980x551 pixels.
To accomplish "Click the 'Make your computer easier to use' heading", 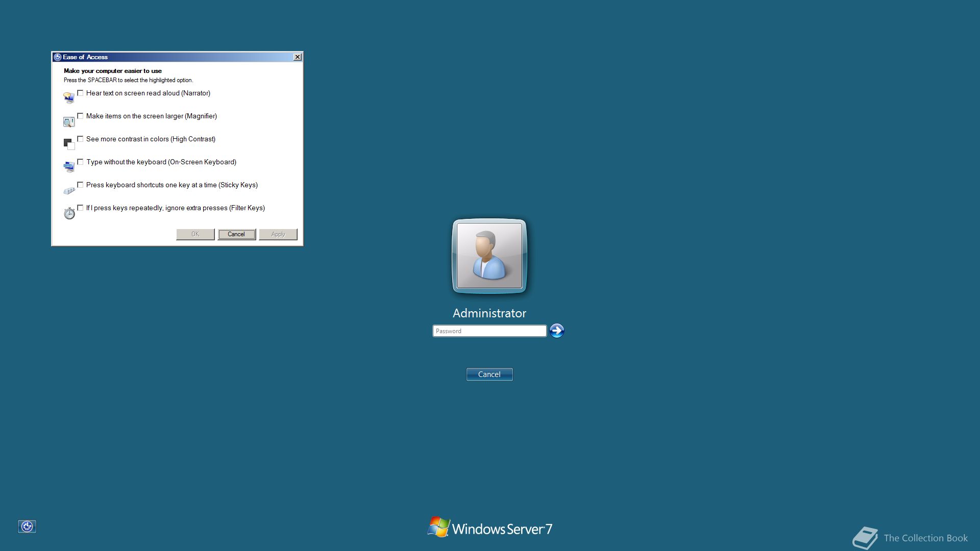I will (x=113, y=71).
